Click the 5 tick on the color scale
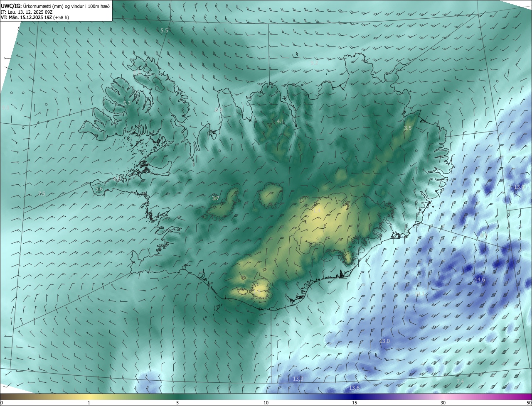 click(177, 403)
